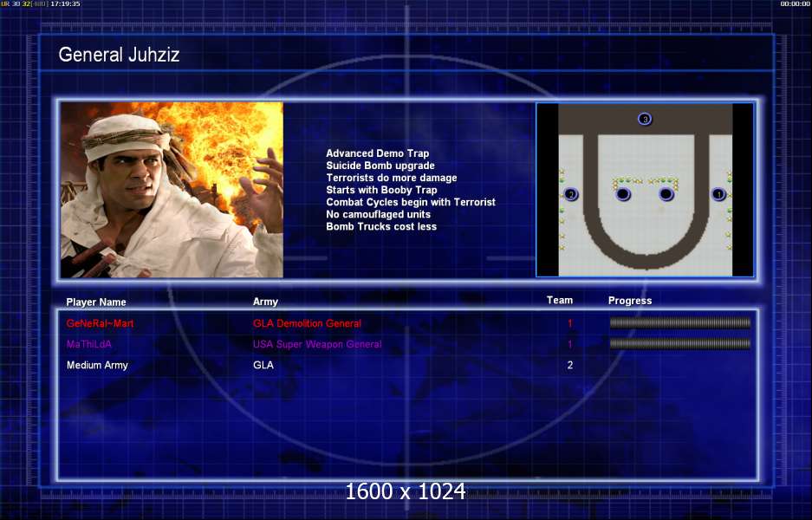Screen dimensions: 812x520
Task: Click the left empty start marker on minimap
Action: click(x=623, y=194)
